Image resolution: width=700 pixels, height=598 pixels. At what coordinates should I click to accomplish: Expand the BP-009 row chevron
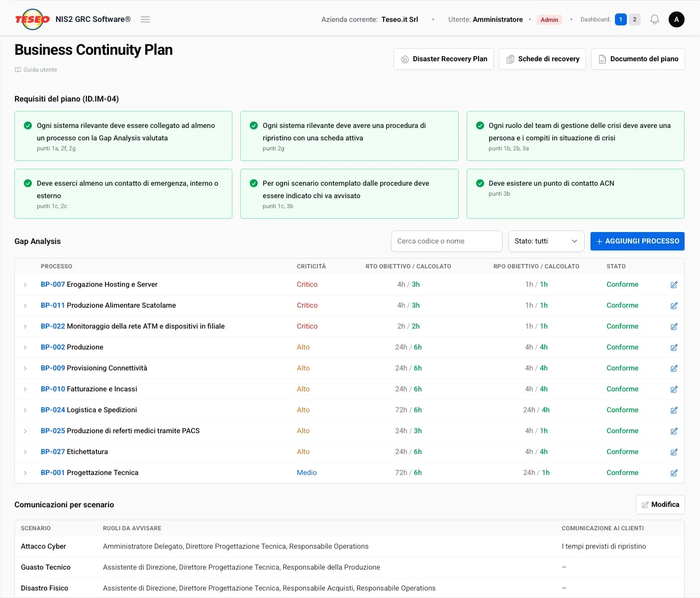pos(25,368)
